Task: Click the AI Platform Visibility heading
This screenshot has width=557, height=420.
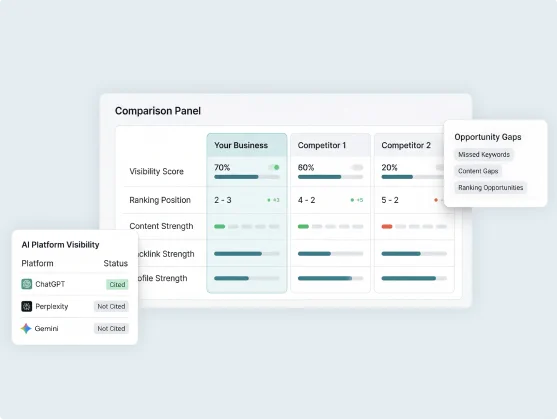Action: point(60,244)
